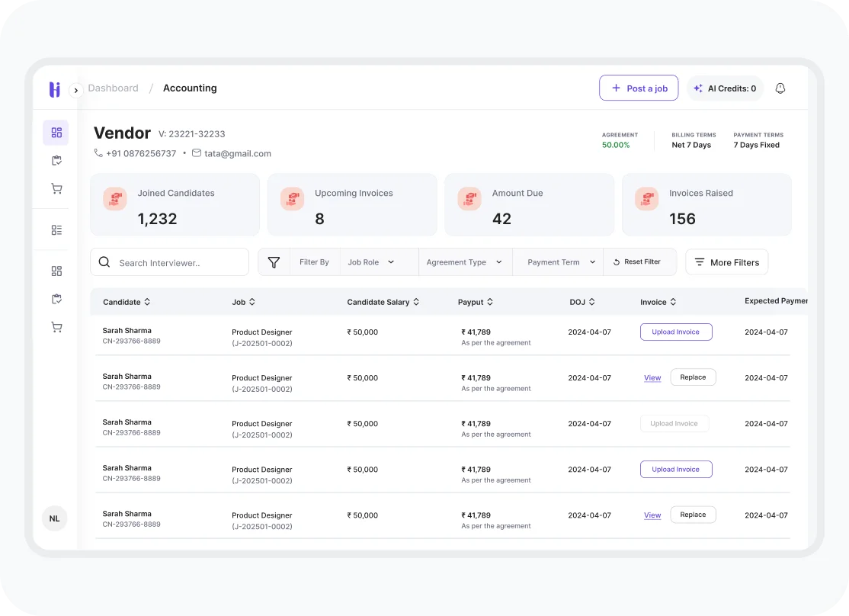Select the highlighted dashboard grid icon

56,133
